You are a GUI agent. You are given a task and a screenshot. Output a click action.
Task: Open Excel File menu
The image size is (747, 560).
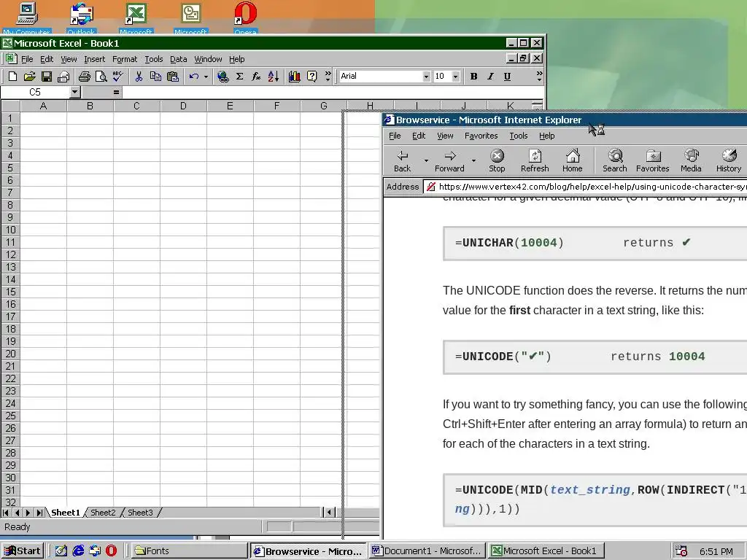(x=27, y=59)
